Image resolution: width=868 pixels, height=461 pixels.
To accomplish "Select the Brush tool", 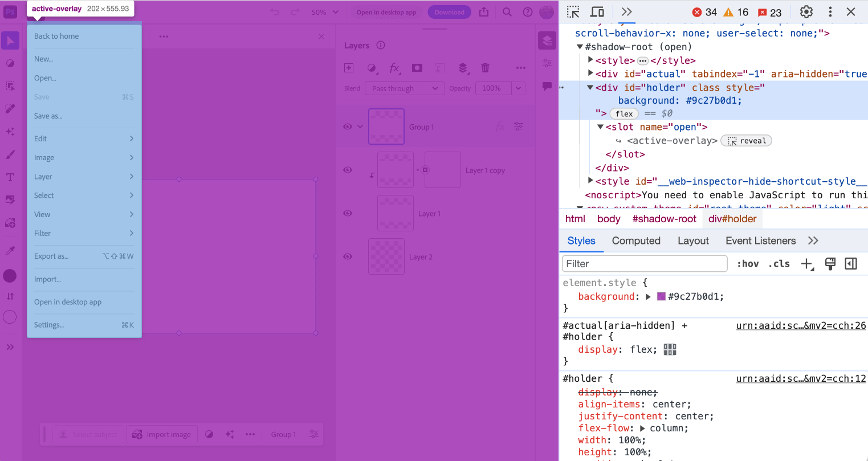I will coord(10,154).
